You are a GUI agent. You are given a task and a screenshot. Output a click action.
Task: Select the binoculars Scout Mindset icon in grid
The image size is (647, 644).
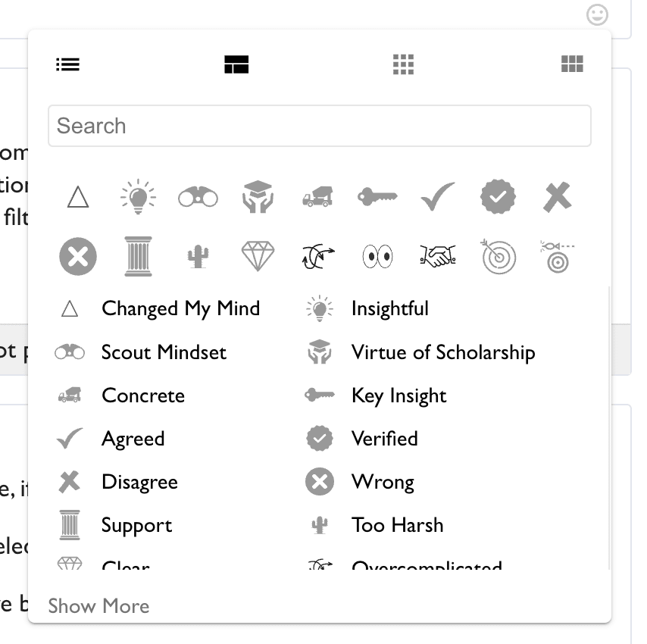click(x=198, y=198)
